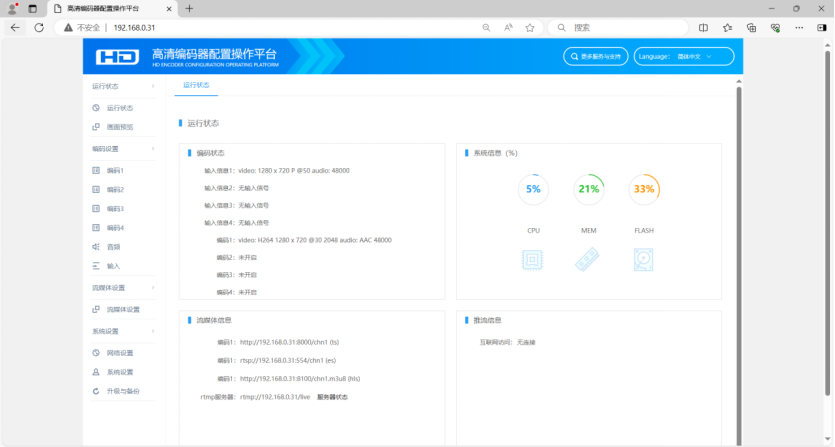Select the 运行状态 tab at top
Viewport: 835px width, 447px height.
click(197, 85)
